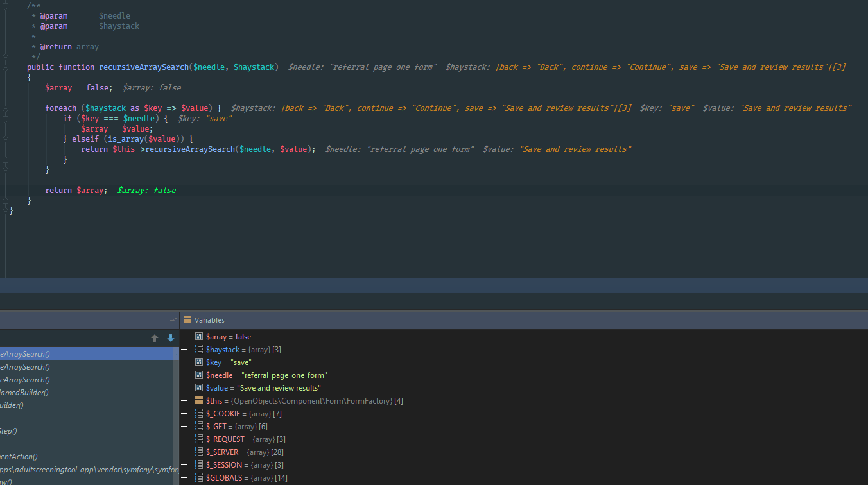Expand the $_SERVER array node
Viewport: 868px width, 485px height.
pyautogui.click(x=184, y=452)
